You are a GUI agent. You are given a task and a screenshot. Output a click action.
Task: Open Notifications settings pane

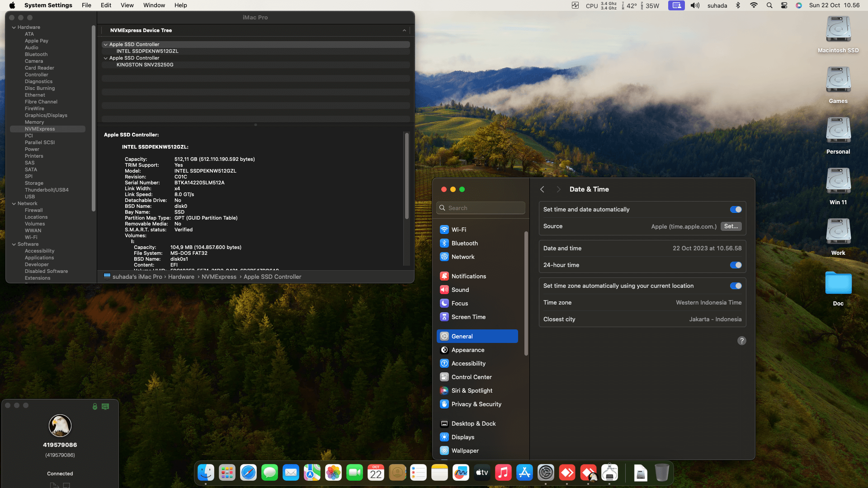[x=468, y=276]
